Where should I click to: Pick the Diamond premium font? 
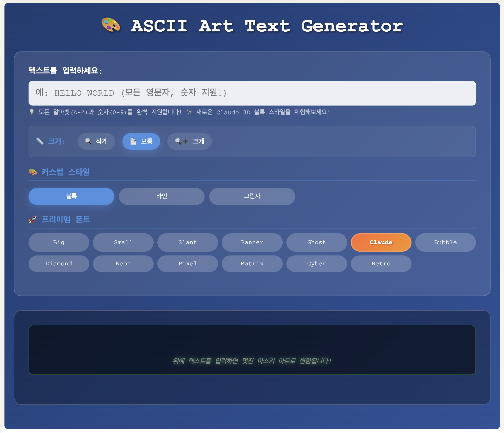[59, 263]
